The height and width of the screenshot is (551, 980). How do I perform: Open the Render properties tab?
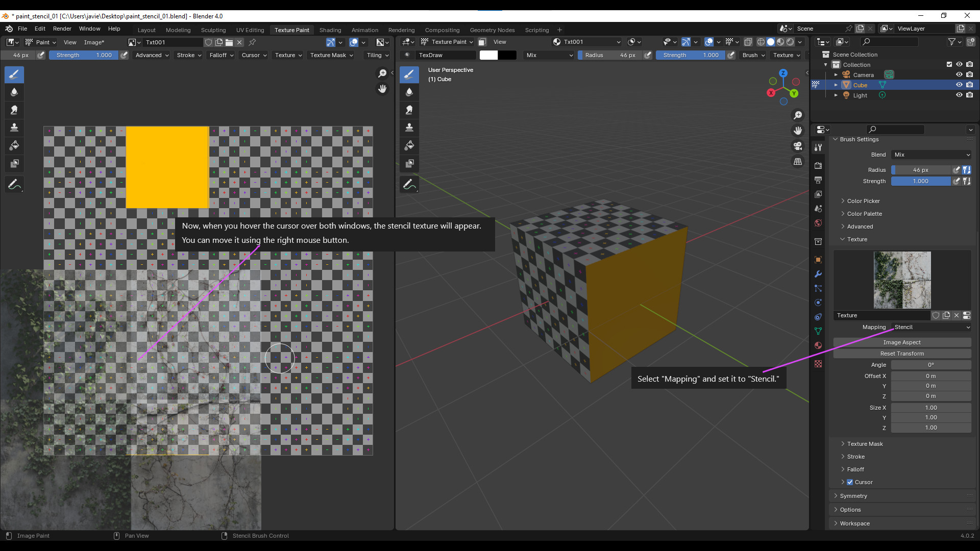[818, 165]
